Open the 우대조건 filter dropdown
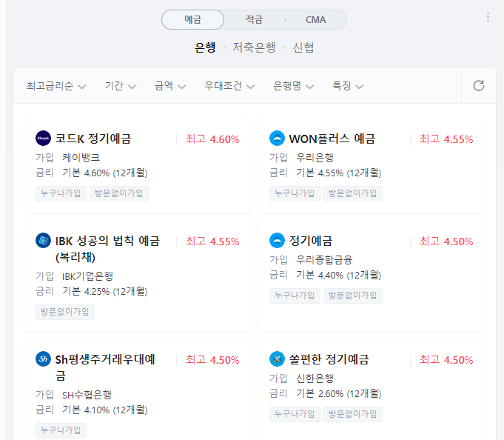Viewport: 504px width, 440px height. pyautogui.click(x=229, y=86)
